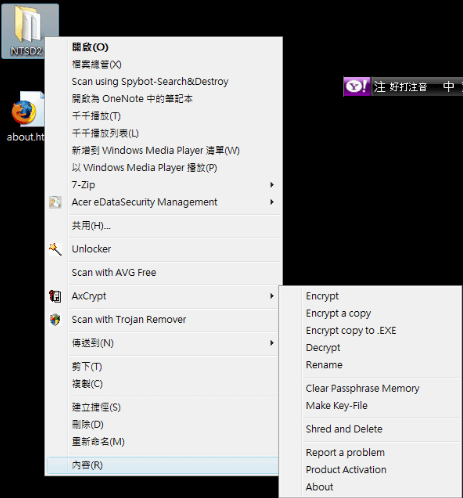Open 開啟為 OneNote 中的筆記本 entry
The height and width of the screenshot is (498, 463).
(x=164, y=99)
